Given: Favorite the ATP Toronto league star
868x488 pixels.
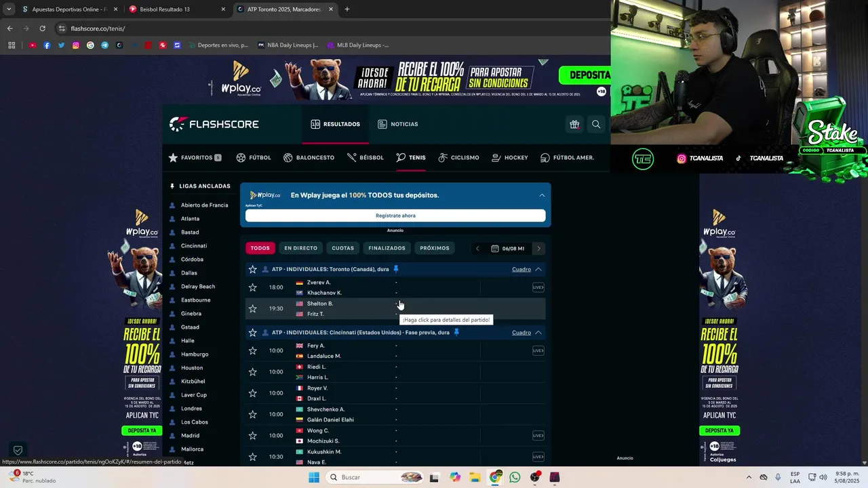Looking at the screenshot, I should tap(253, 269).
